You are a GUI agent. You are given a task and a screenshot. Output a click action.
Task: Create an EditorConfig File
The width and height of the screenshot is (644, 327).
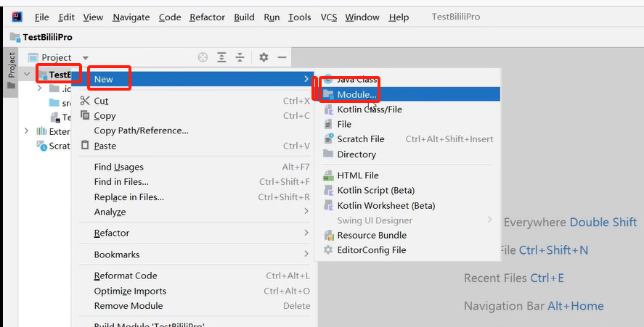pos(408,250)
